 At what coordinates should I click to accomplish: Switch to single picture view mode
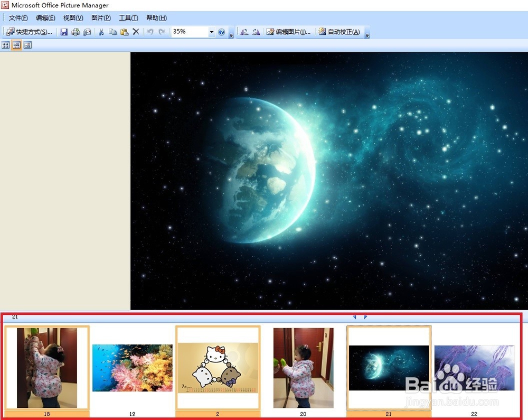(27, 45)
